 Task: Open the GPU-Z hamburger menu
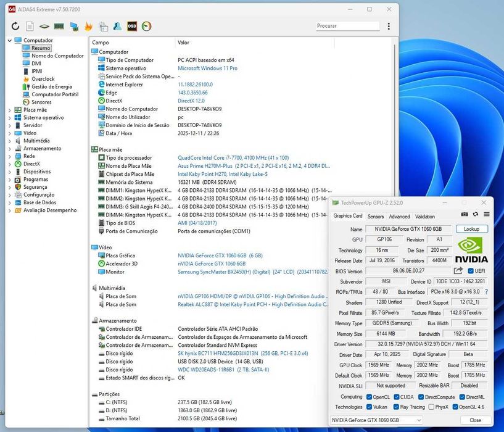487,214
